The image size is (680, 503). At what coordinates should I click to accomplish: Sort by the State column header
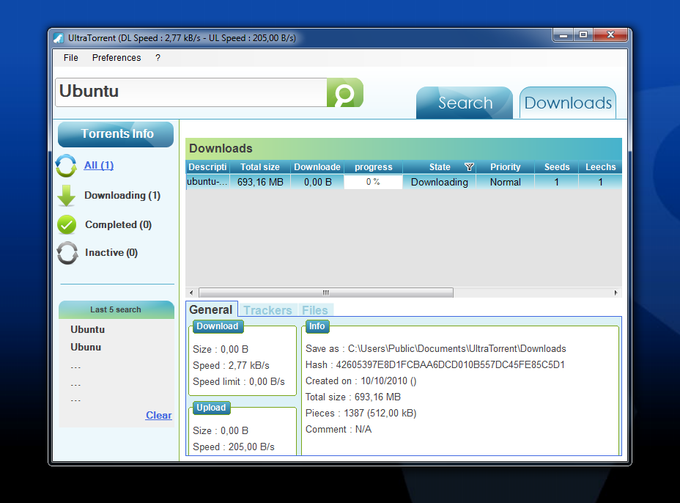point(439,167)
